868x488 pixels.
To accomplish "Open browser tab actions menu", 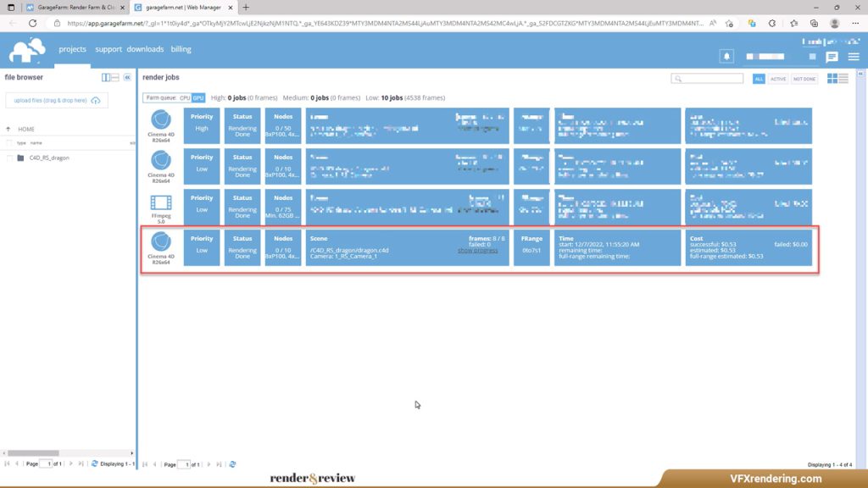I will 10,8.
